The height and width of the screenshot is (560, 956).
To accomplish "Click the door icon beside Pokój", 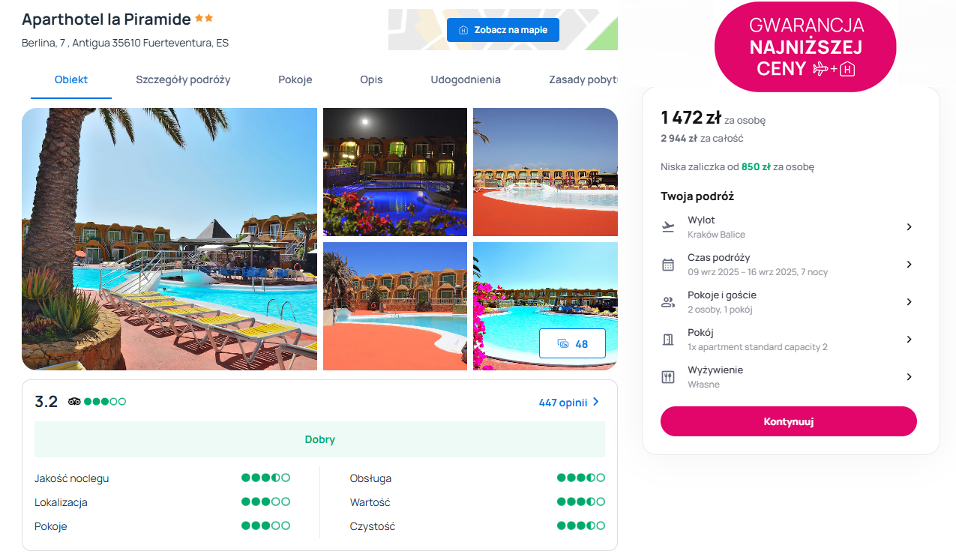I will tap(668, 340).
